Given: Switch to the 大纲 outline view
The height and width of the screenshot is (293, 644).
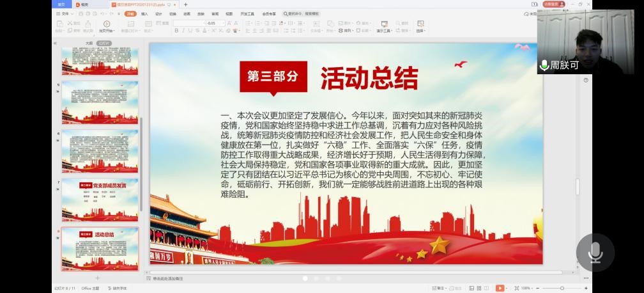Looking at the screenshot, I should 89,43.
